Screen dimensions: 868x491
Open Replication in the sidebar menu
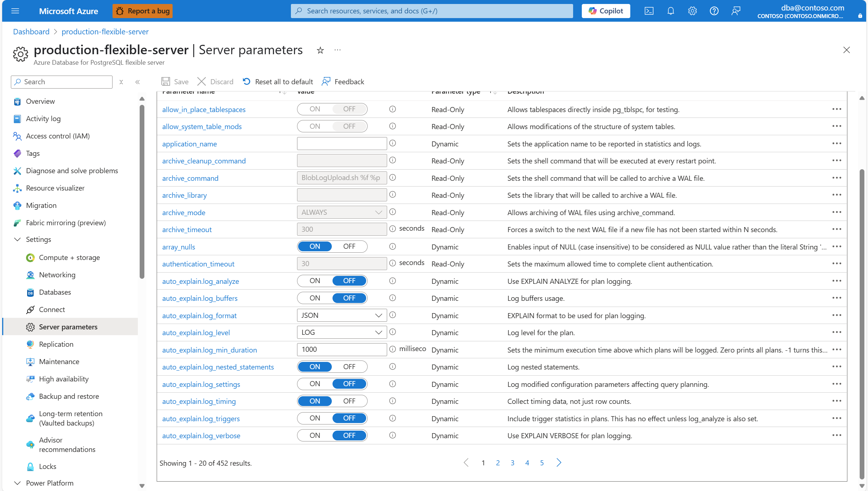pos(56,344)
